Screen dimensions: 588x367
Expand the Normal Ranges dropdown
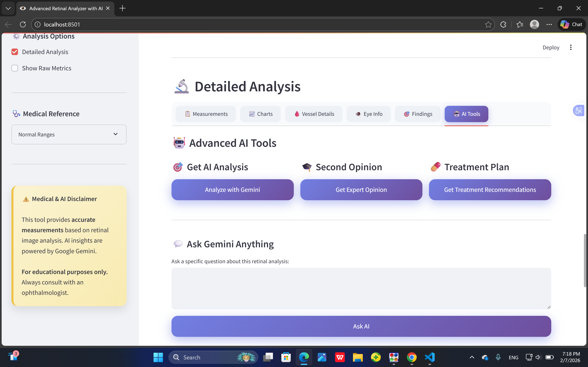pos(69,135)
